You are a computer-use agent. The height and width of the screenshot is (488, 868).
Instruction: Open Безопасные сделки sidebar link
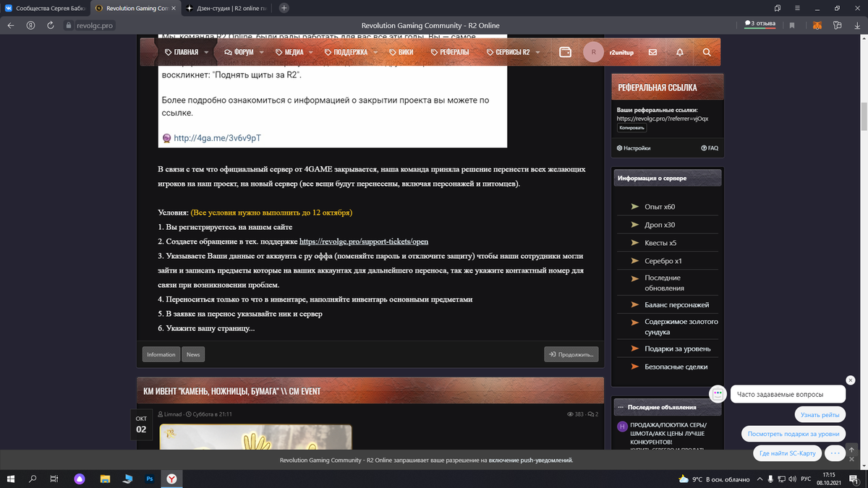(x=676, y=367)
